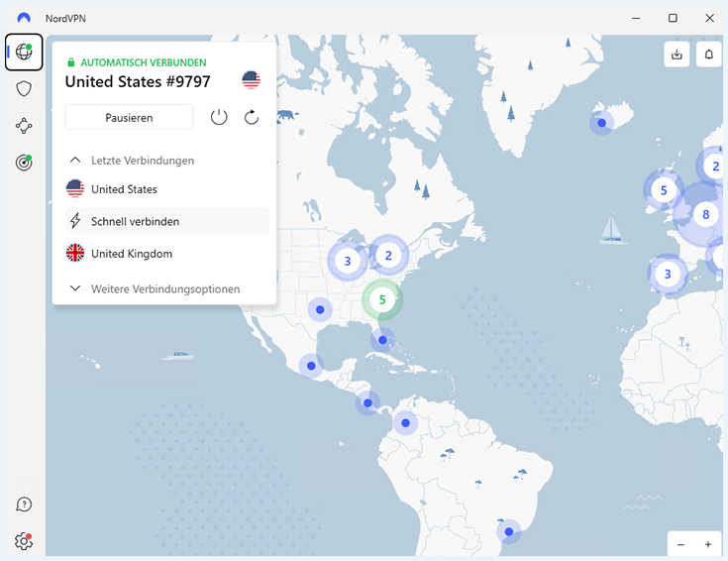Zoom out the map with minus
The height and width of the screenshot is (561, 728).
point(680,544)
